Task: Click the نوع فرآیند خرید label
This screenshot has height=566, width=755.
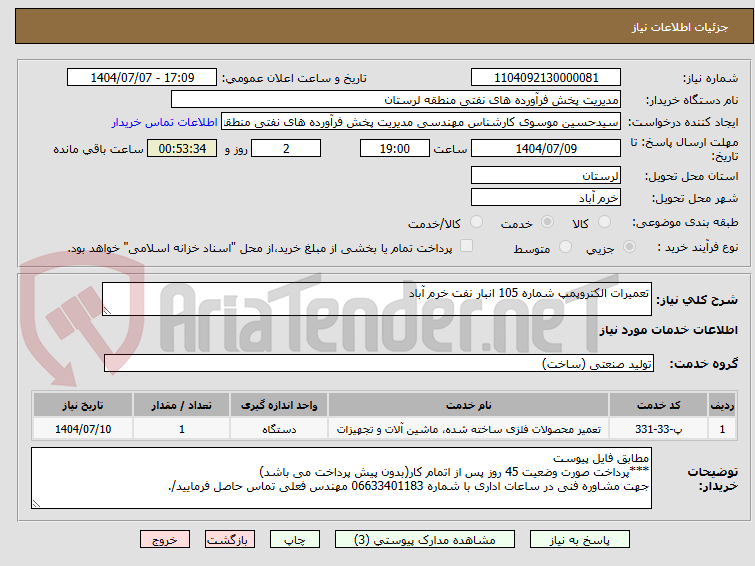Action: coord(698,247)
